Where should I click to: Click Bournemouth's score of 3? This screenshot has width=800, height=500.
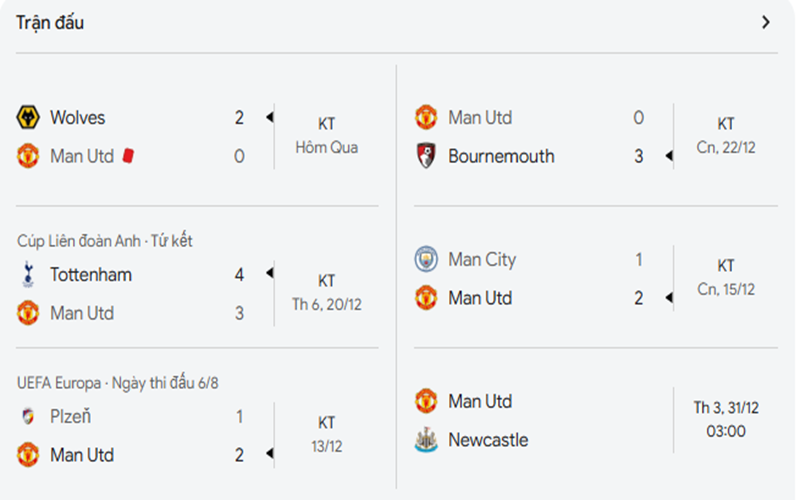coord(639,156)
